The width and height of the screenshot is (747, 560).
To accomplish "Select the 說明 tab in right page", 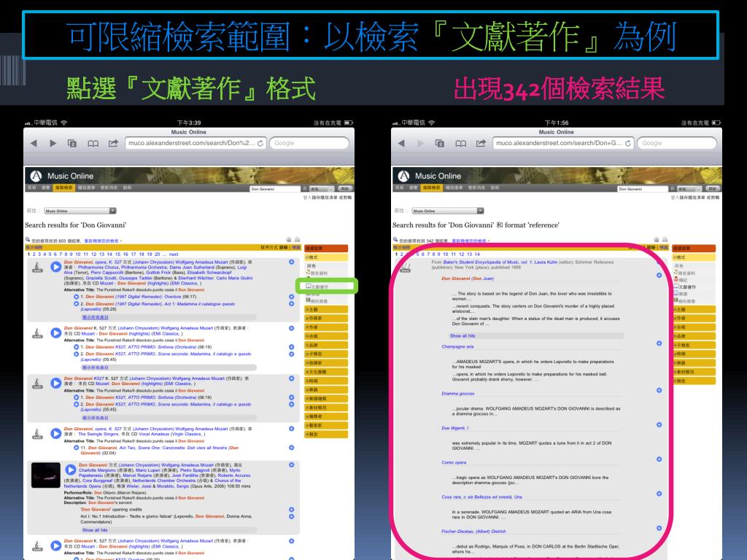I will (495, 188).
